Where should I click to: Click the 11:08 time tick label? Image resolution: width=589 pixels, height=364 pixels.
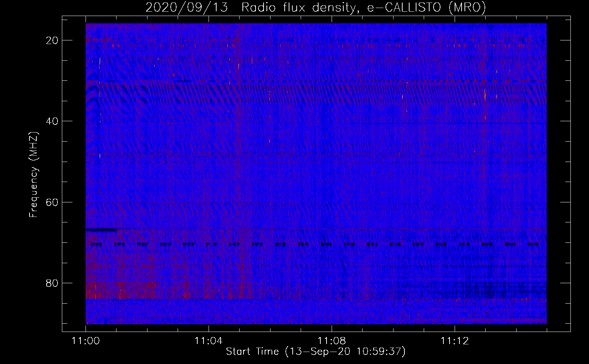(x=332, y=341)
